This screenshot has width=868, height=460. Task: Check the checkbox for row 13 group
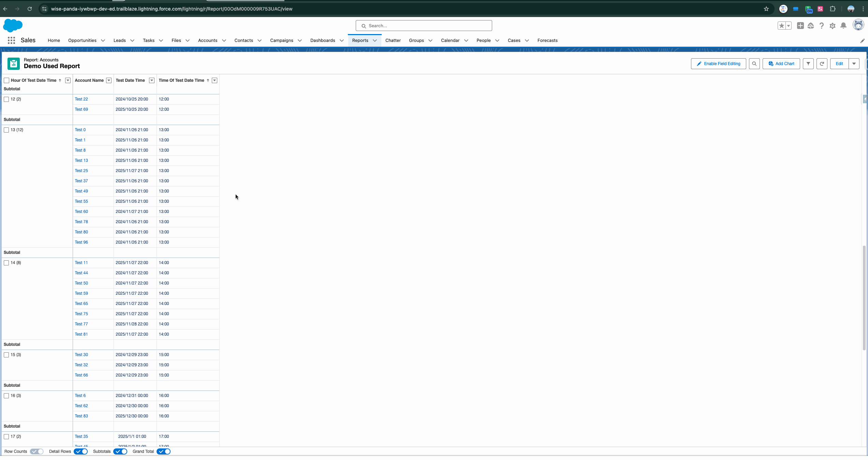6,130
